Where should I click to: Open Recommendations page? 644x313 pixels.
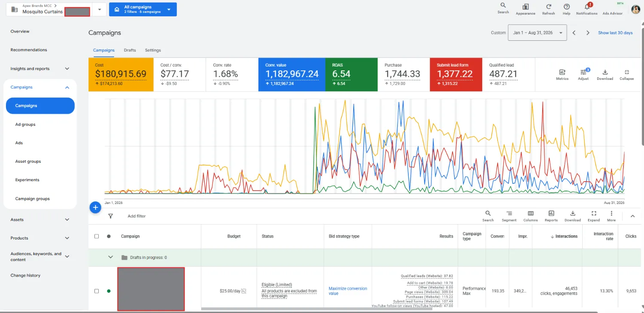tap(29, 50)
